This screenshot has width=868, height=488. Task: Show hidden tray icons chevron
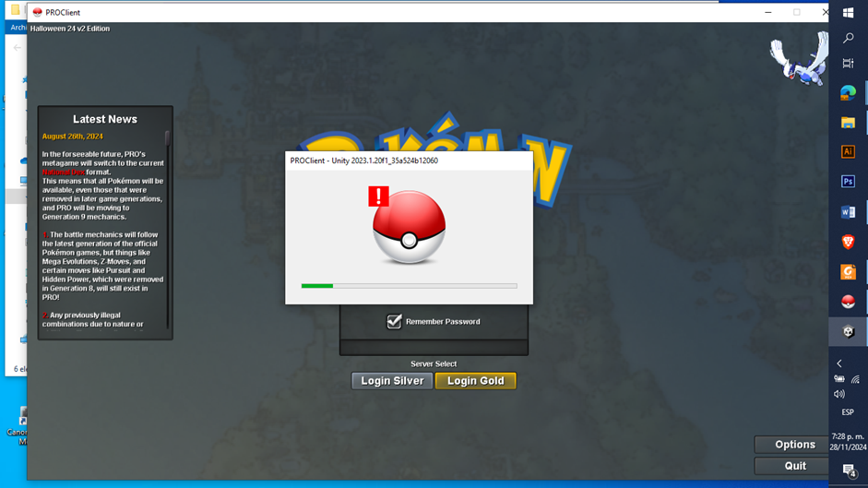(x=839, y=363)
